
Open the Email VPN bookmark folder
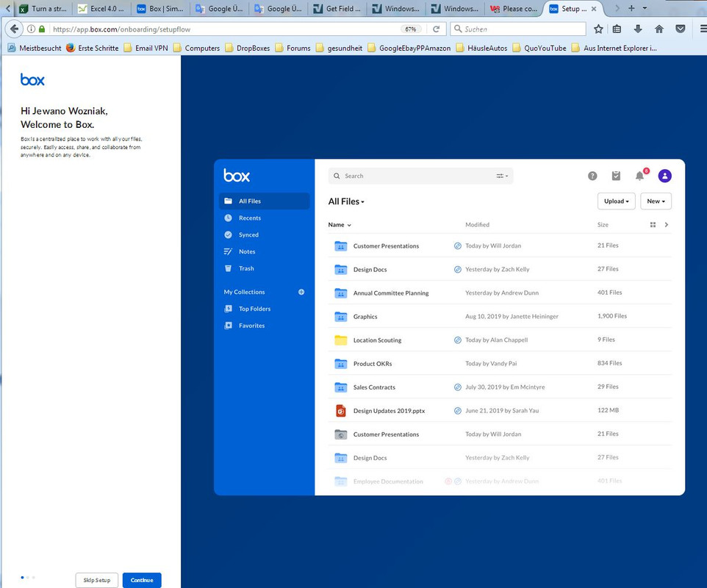point(146,48)
